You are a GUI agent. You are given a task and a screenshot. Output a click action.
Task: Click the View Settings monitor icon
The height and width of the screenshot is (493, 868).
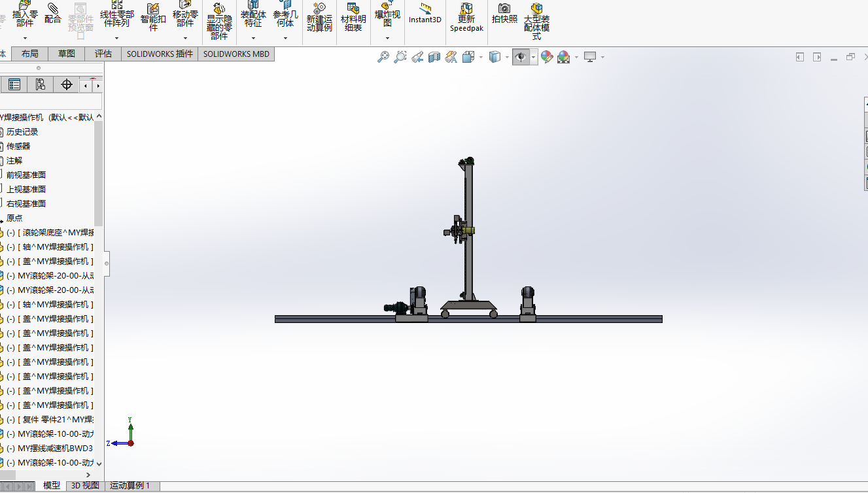(x=590, y=57)
